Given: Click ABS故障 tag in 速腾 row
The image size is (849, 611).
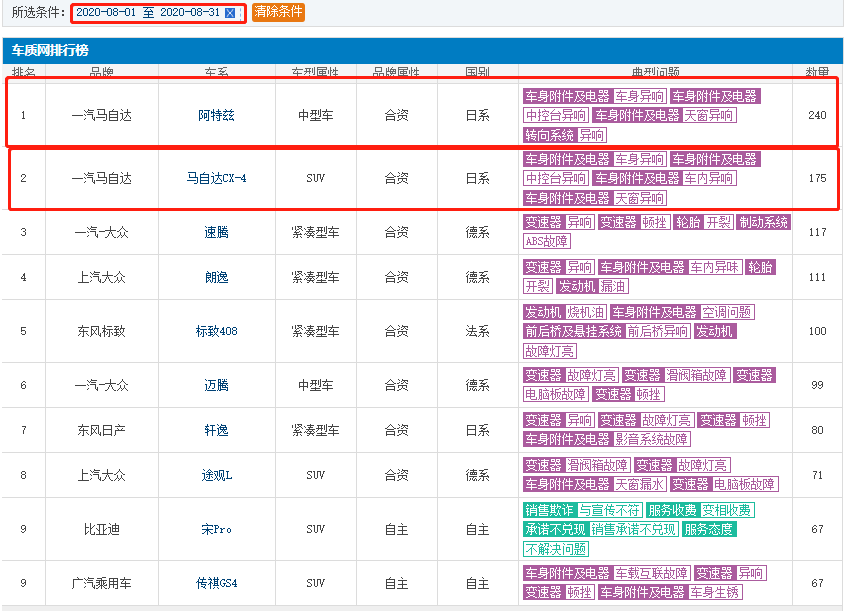Looking at the screenshot, I should pos(547,241).
